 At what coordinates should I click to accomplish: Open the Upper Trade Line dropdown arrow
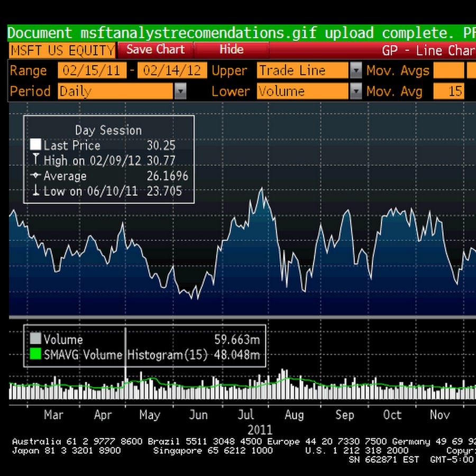pos(356,70)
